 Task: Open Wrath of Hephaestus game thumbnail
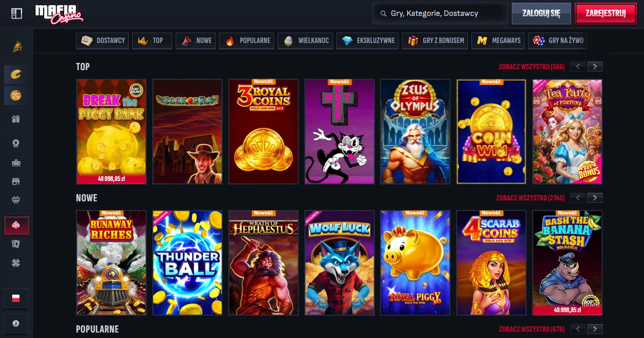(264, 263)
